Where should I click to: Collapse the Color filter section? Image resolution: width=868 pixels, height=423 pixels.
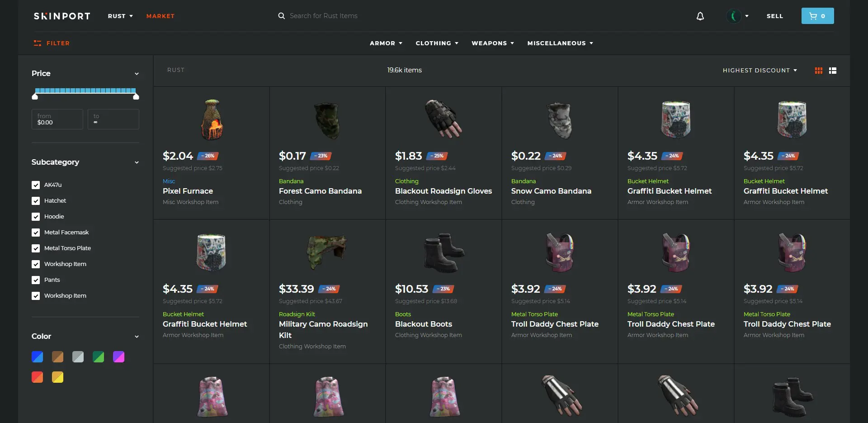[x=137, y=337]
